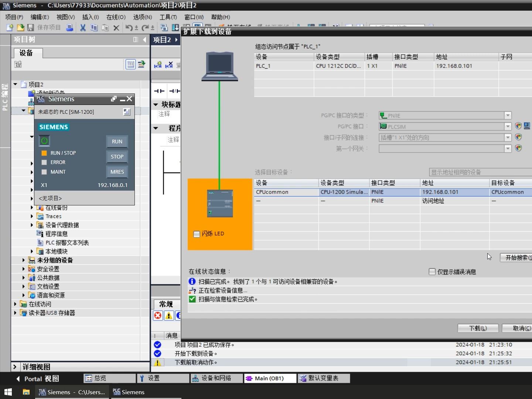This screenshot has width=532, height=399.
Task: Expand the 未分组的设备 node
Action: [24, 260]
